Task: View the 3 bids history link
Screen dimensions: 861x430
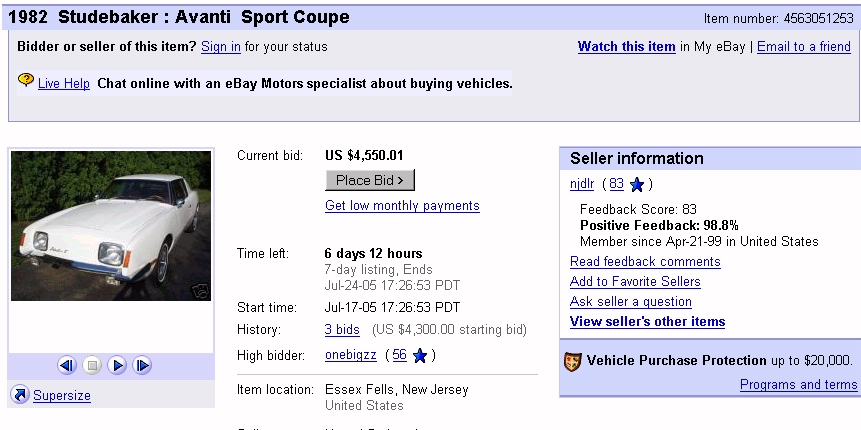Action: [x=342, y=330]
